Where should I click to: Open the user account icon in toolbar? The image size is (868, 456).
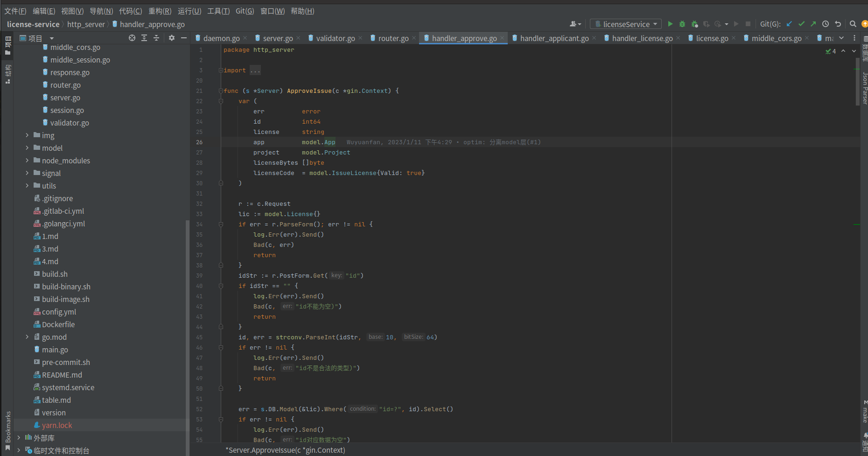pos(575,24)
